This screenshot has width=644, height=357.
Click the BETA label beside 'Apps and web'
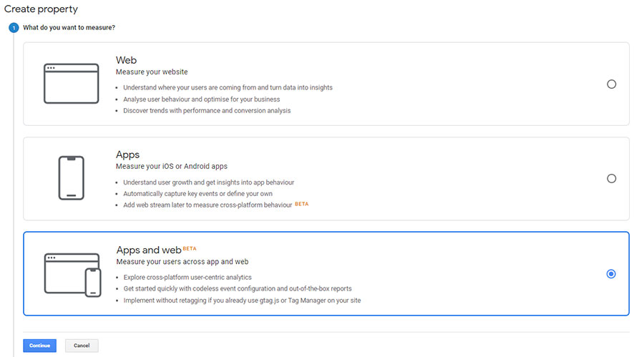click(x=190, y=248)
